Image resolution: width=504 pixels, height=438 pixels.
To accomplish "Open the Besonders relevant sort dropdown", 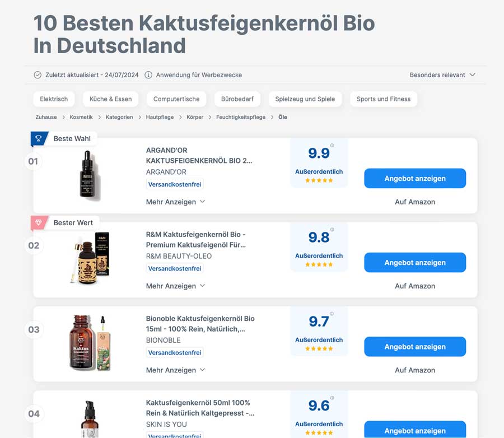I will (442, 75).
